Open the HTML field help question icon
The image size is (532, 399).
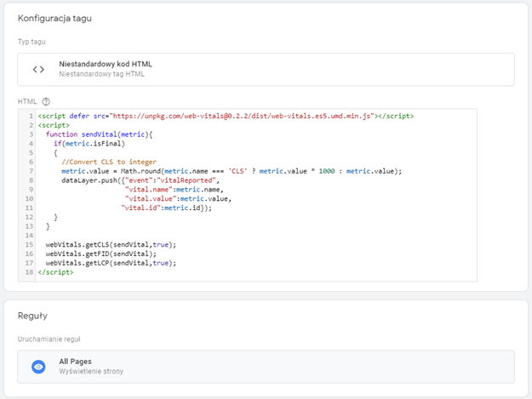point(46,101)
